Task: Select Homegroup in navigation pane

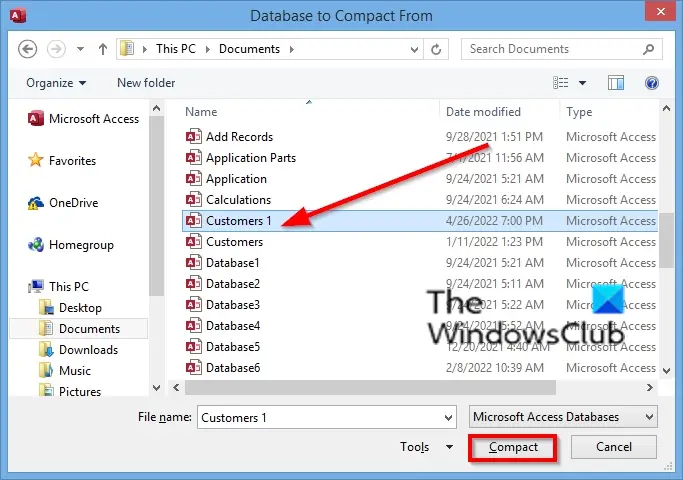Action: point(71,245)
